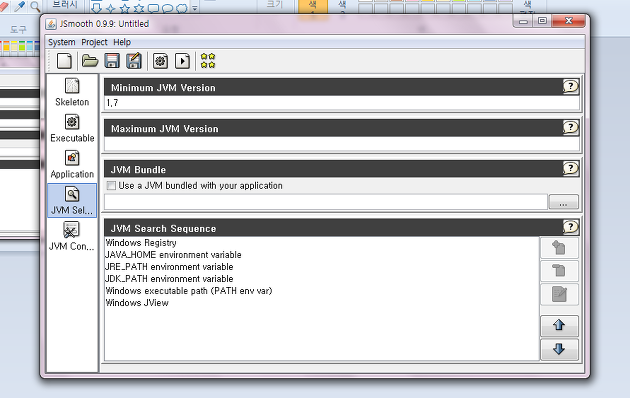630x398 pixels.
Task: Save the current project
Action: [112, 61]
